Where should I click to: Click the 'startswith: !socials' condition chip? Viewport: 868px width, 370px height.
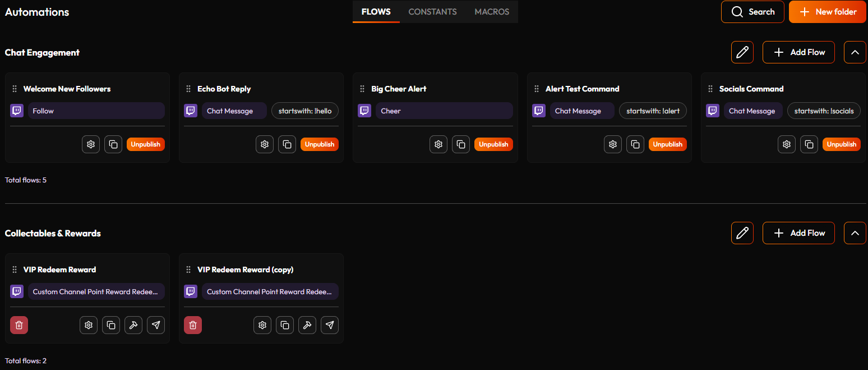coord(824,111)
